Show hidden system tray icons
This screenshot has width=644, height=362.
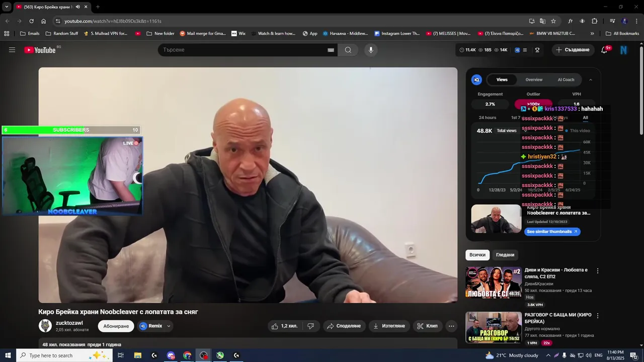[548, 355]
